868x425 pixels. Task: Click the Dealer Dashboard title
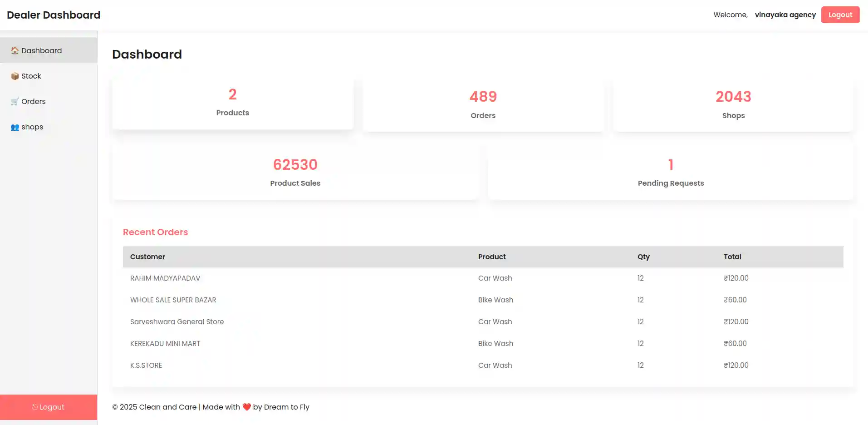pyautogui.click(x=54, y=15)
